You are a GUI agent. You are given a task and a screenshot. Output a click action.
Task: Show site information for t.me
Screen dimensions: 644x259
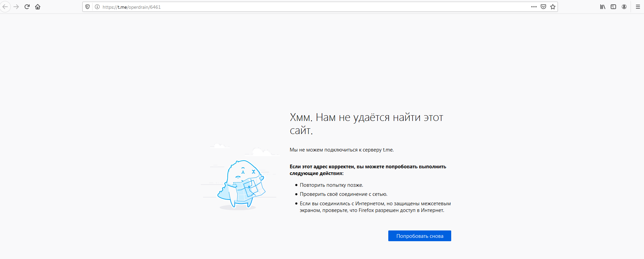pyautogui.click(x=97, y=7)
